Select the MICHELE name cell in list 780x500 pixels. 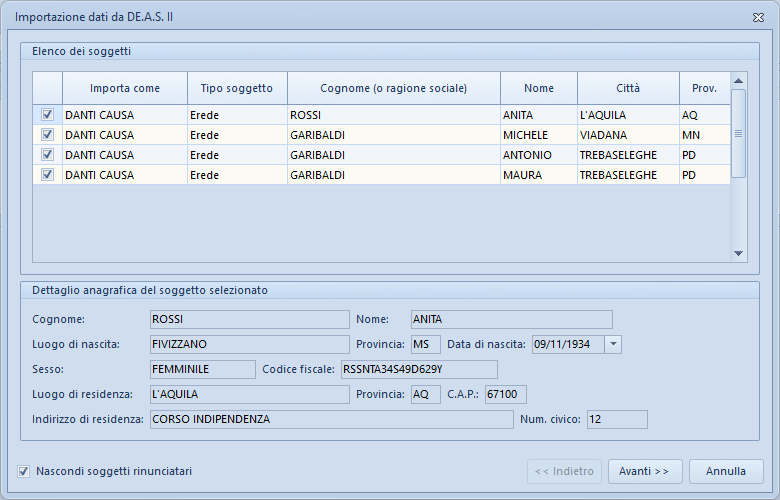[538, 135]
